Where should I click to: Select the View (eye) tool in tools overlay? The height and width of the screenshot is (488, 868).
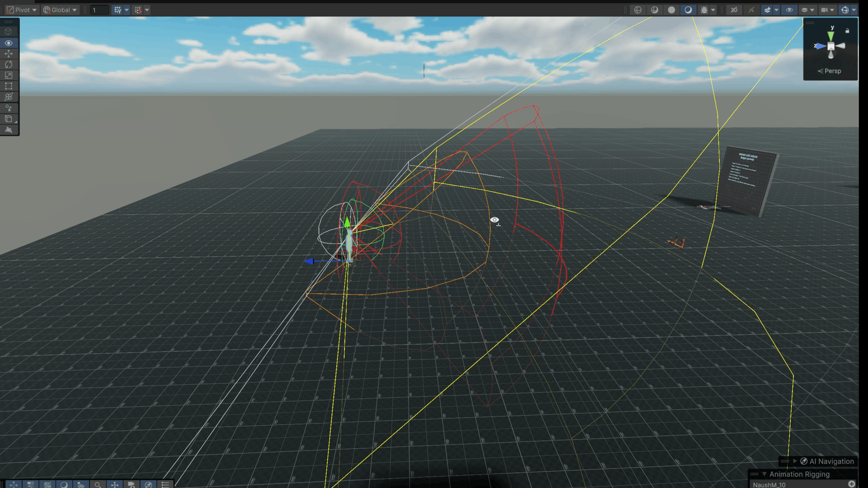click(x=9, y=43)
